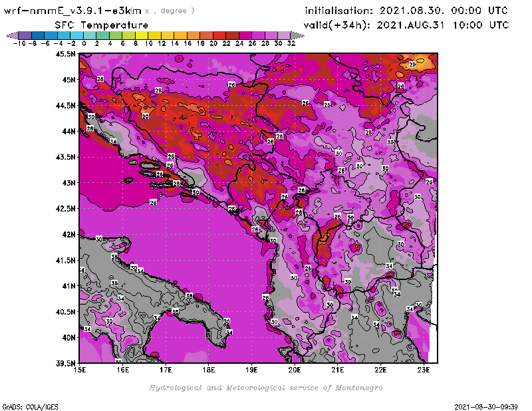Click the latitude axis label '45.5N'

coord(65,54)
